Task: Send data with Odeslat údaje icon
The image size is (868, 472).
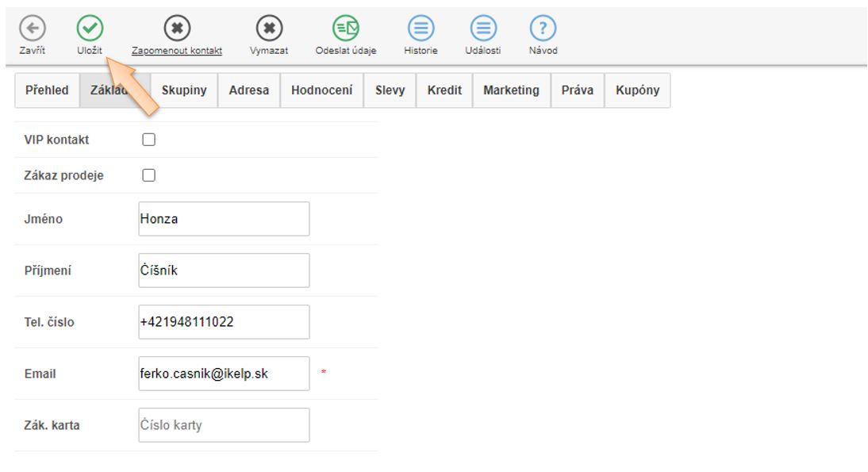Action: click(345, 29)
